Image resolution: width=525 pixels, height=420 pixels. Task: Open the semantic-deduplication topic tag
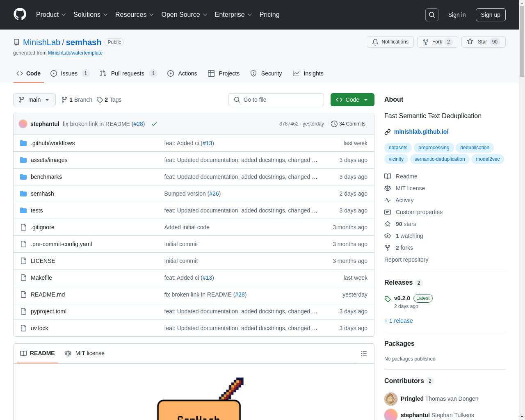[440, 159]
